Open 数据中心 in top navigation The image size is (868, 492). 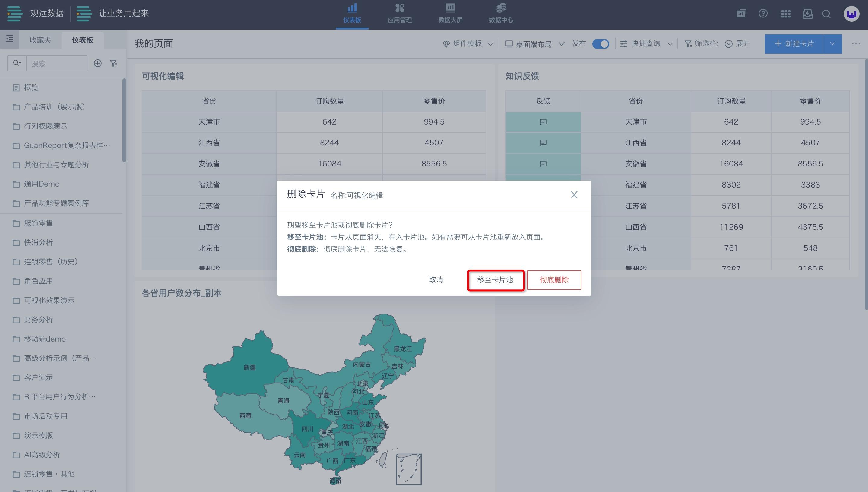[x=501, y=14]
